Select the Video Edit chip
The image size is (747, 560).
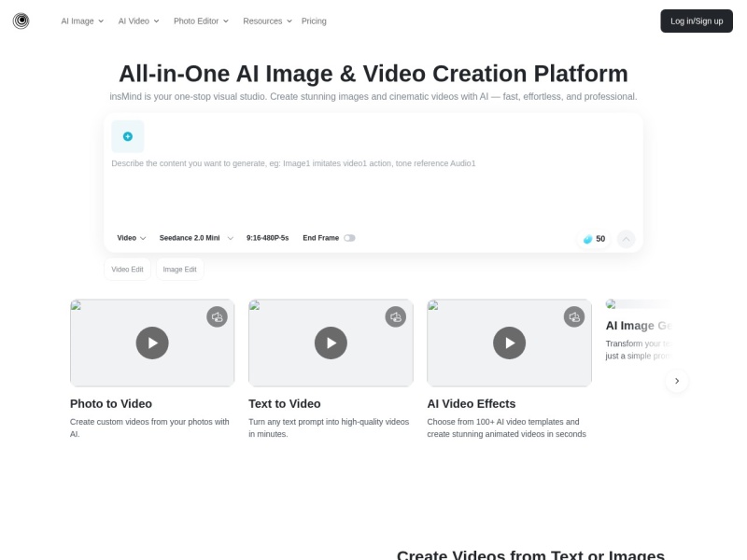pyautogui.click(x=127, y=270)
